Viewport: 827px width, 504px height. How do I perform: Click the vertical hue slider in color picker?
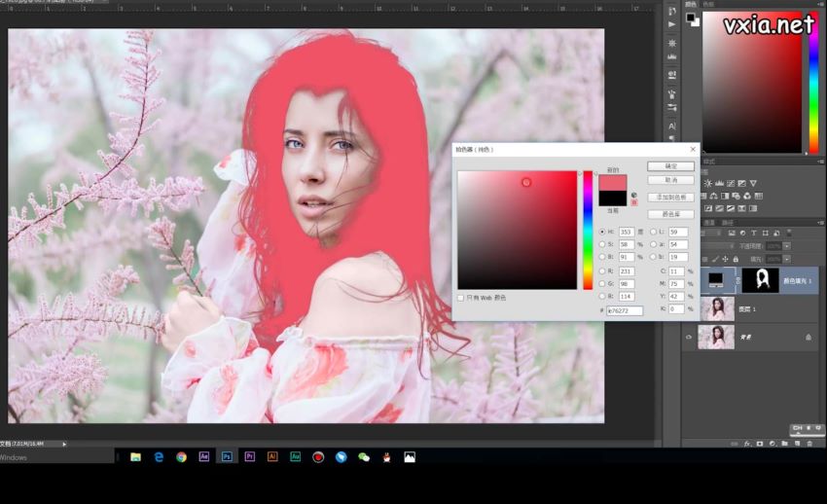[588, 229]
